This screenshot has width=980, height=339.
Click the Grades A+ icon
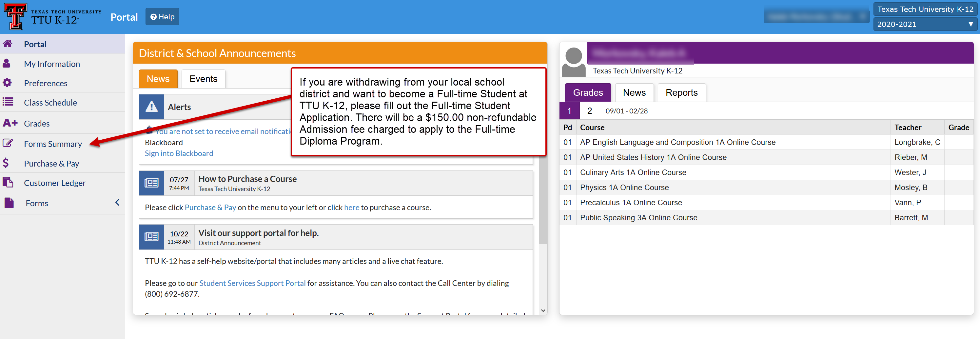10,123
